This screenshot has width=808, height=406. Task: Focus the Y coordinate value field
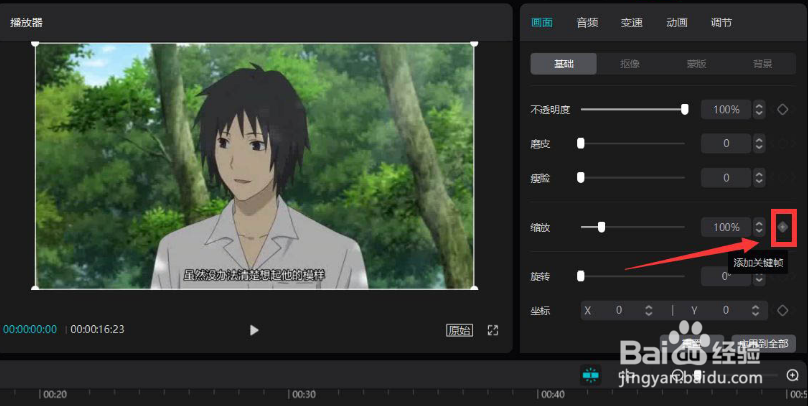pyautogui.click(x=726, y=310)
